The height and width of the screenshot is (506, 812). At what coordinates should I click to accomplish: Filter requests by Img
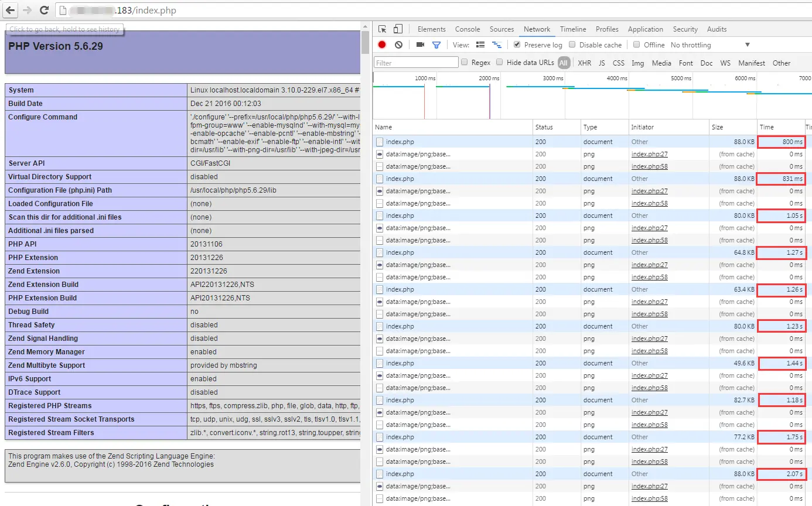638,63
